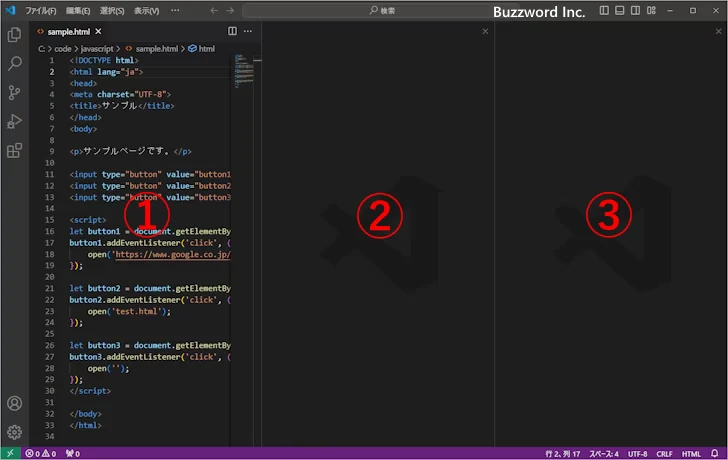The height and width of the screenshot is (460, 728).
Task: Open the Explorer view in activity bar
Action: click(x=14, y=34)
